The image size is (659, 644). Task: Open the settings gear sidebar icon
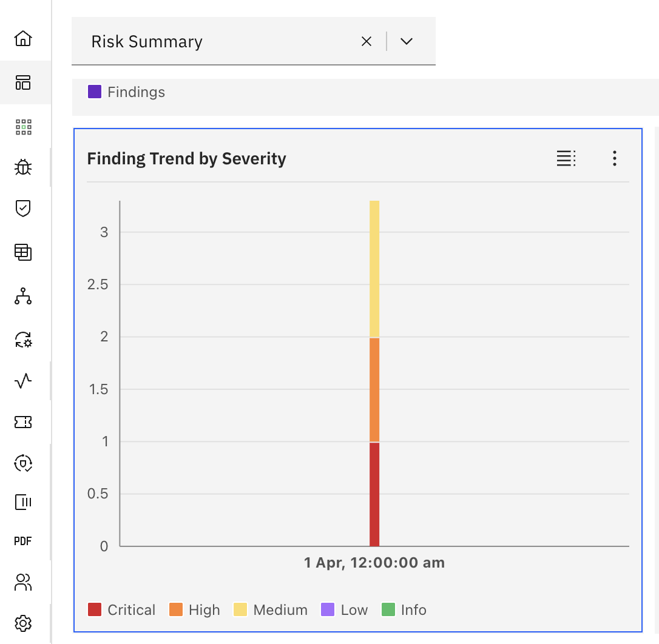point(23,623)
